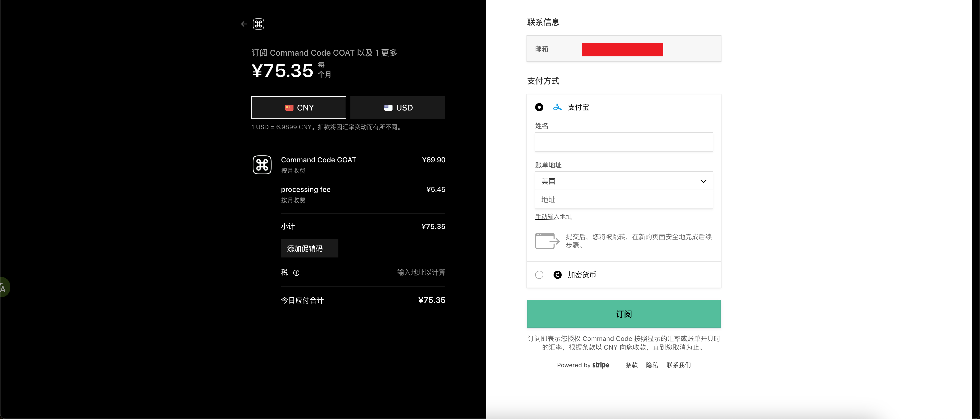Switch currency to CNY
Viewport: 980px width, 419px height.
(299, 108)
